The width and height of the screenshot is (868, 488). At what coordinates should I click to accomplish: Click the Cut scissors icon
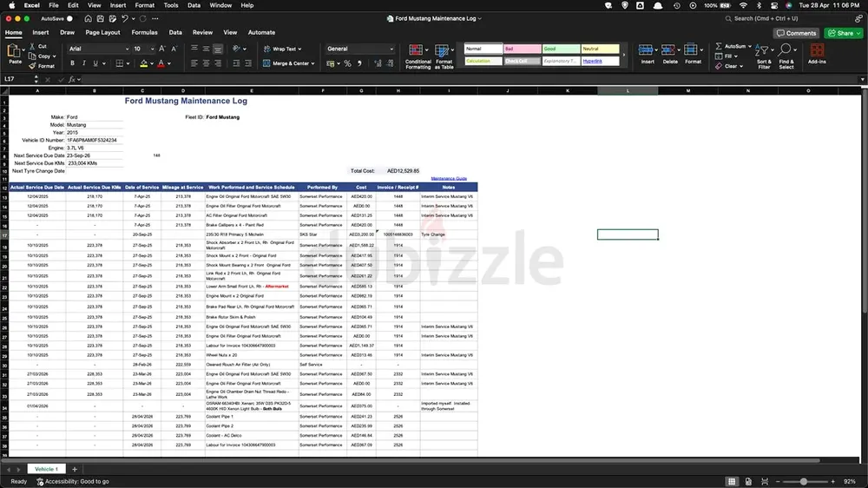tap(32, 47)
